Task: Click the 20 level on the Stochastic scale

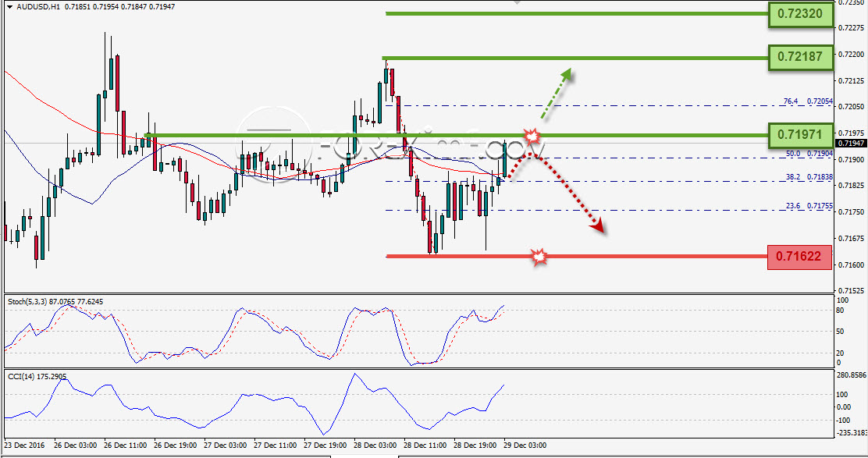Action: tap(840, 353)
